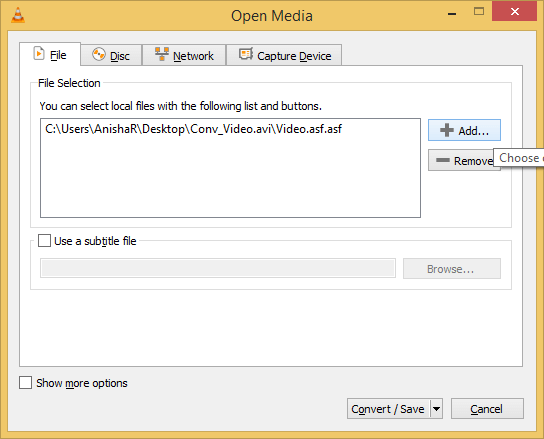Minimize the Open Media window
The image size is (544, 439).
coord(452,14)
